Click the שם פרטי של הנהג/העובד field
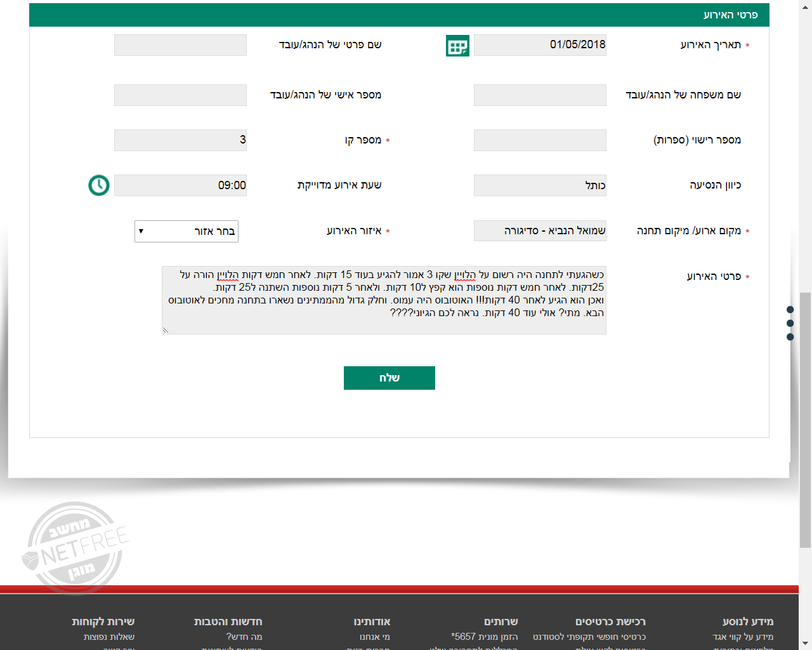This screenshot has width=812, height=650. [x=180, y=45]
